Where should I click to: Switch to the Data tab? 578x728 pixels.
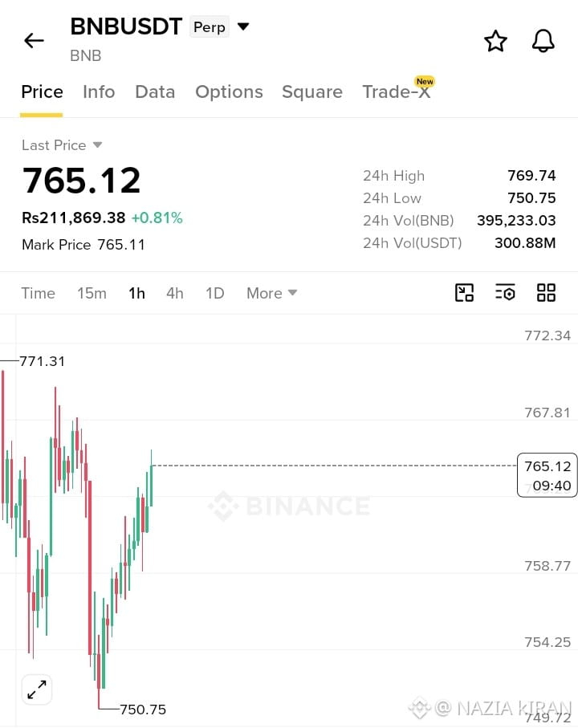pyautogui.click(x=155, y=92)
